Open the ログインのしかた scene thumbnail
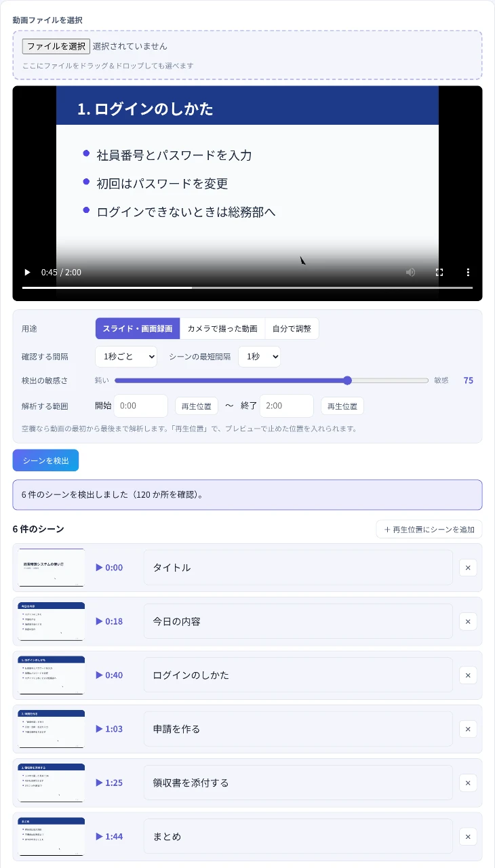Image resolution: width=495 pixels, height=868 pixels. click(52, 675)
